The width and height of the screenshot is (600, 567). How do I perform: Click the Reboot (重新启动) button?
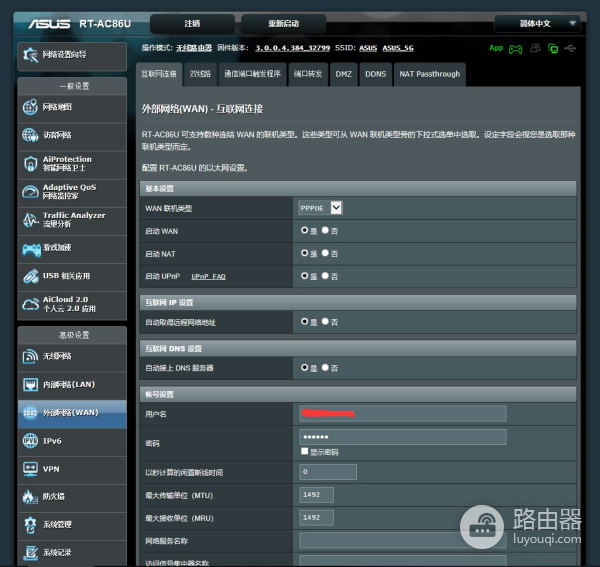284,24
